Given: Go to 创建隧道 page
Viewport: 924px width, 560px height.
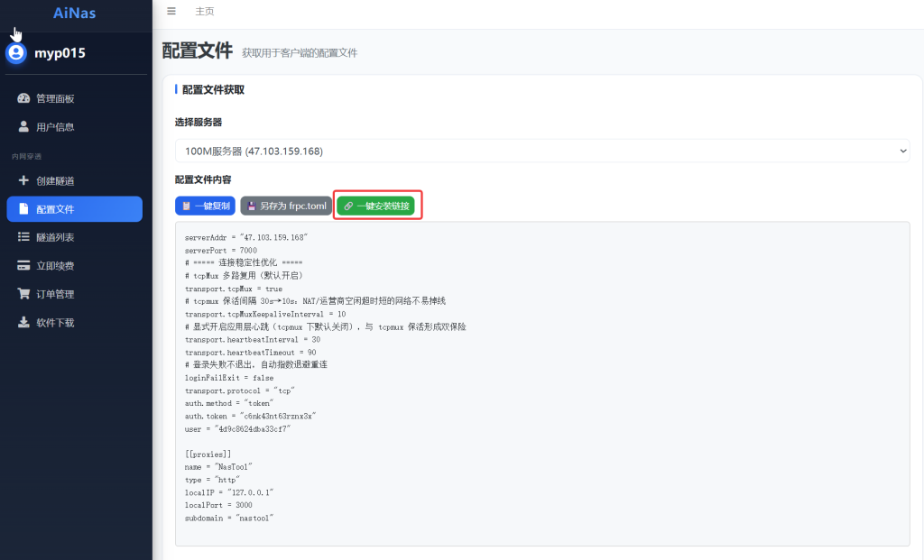Looking at the screenshot, I should tap(74, 180).
